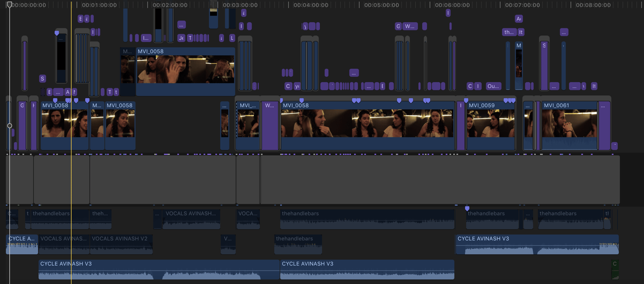The width and height of the screenshot is (644, 284).
Task: Click the marker on the thehandlebars audio clip
Action: (x=467, y=209)
